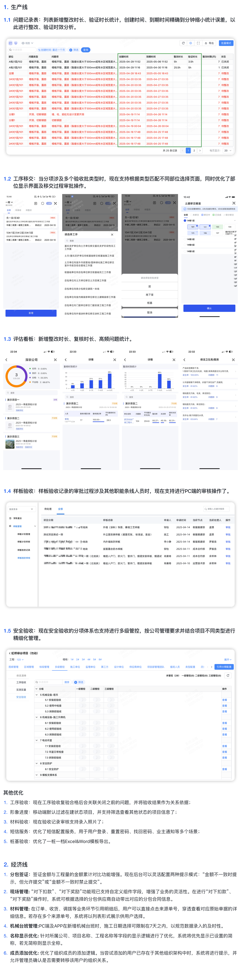Switch to 区域管理 tab
This screenshot has height=980, width=247.
point(29,667)
